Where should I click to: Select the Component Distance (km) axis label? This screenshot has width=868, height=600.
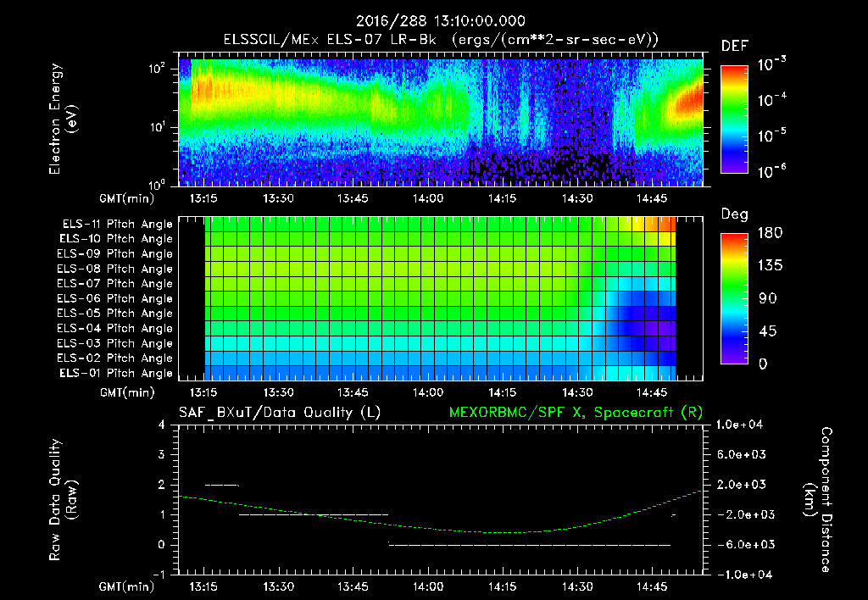click(818, 500)
